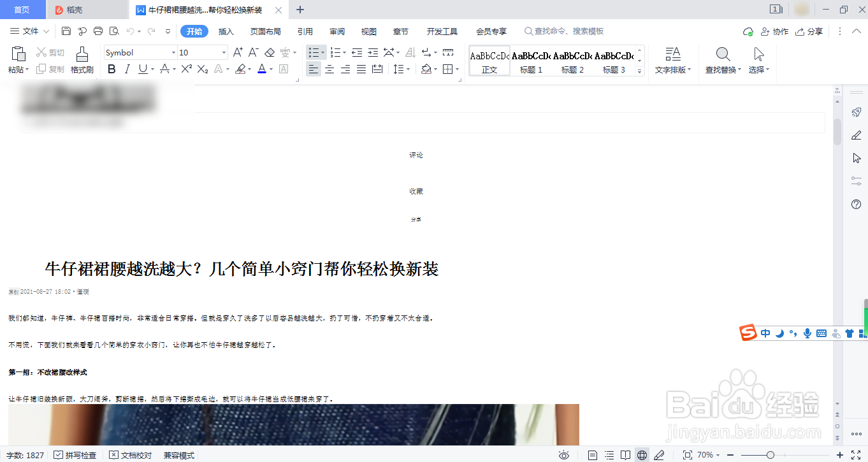Click the Format Painter (格式刷) tool
868x462 pixels.
pyautogui.click(x=82, y=61)
